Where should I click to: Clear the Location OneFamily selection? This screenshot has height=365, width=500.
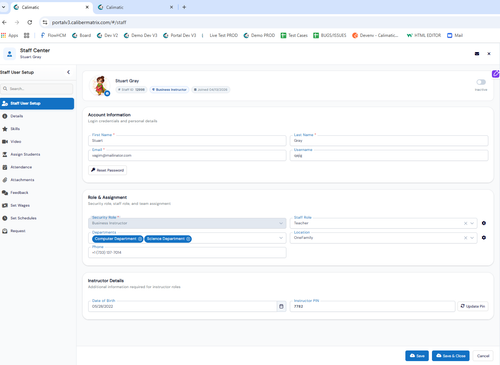(465, 238)
